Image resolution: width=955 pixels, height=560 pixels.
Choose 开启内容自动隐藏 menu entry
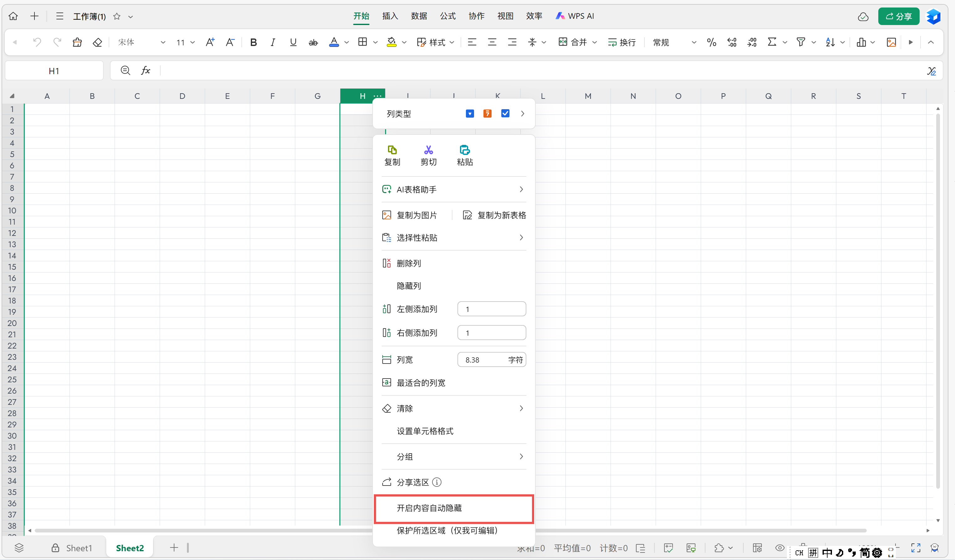tap(429, 508)
